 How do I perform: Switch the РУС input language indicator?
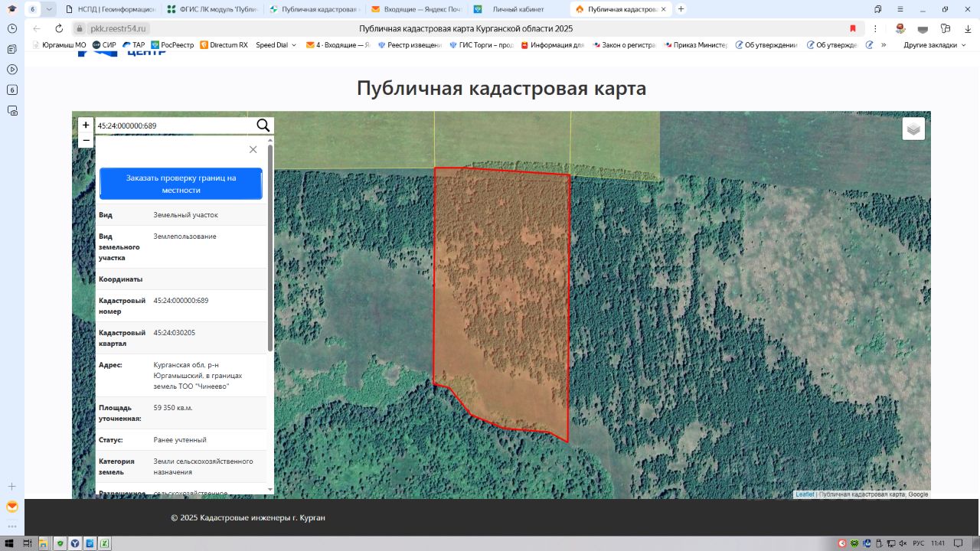(x=918, y=543)
